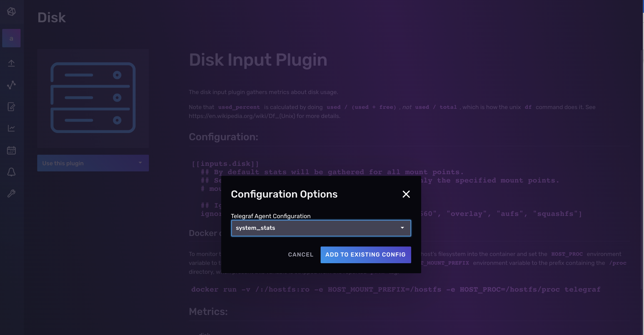644x335 pixels.
Task: Click the InfluxDB logo icon in sidebar
Action: pos(11,12)
